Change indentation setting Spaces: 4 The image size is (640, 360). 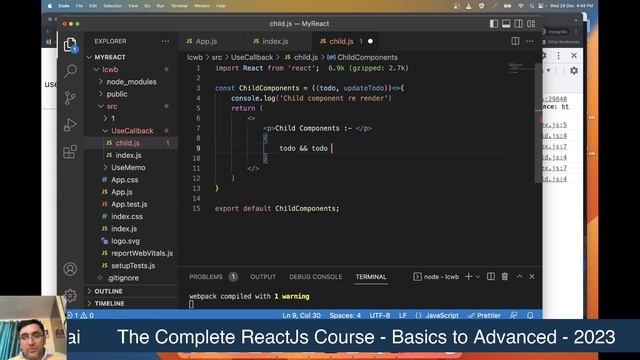click(x=345, y=315)
